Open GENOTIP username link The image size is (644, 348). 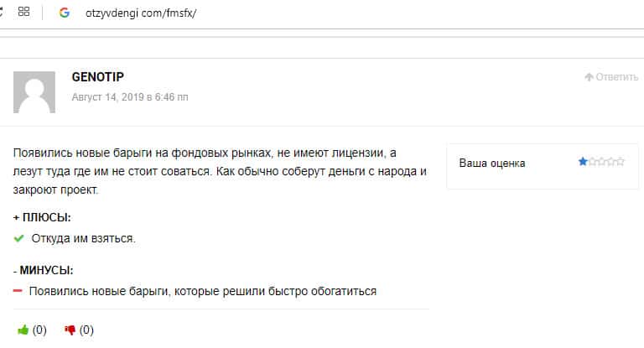[x=98, y=77]
